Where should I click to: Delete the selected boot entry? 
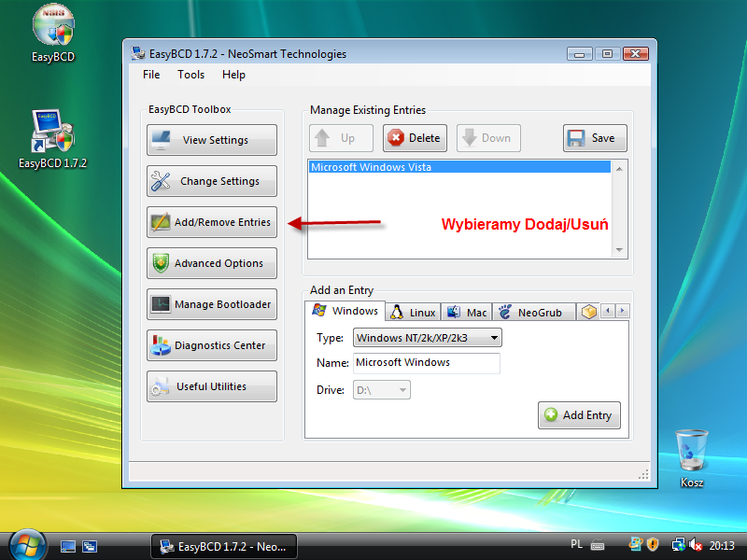click(415, 138)
